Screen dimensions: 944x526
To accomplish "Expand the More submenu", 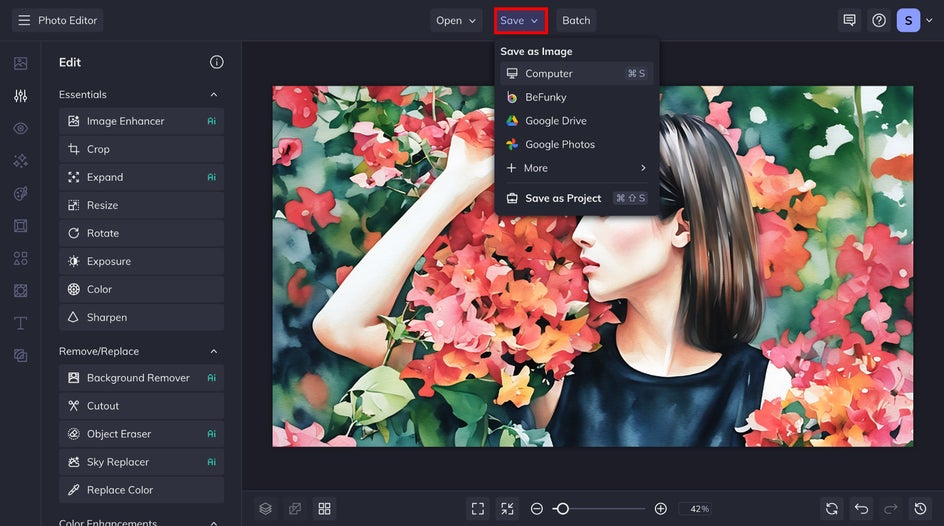I will pyautogui.click(x=576, y=168).
